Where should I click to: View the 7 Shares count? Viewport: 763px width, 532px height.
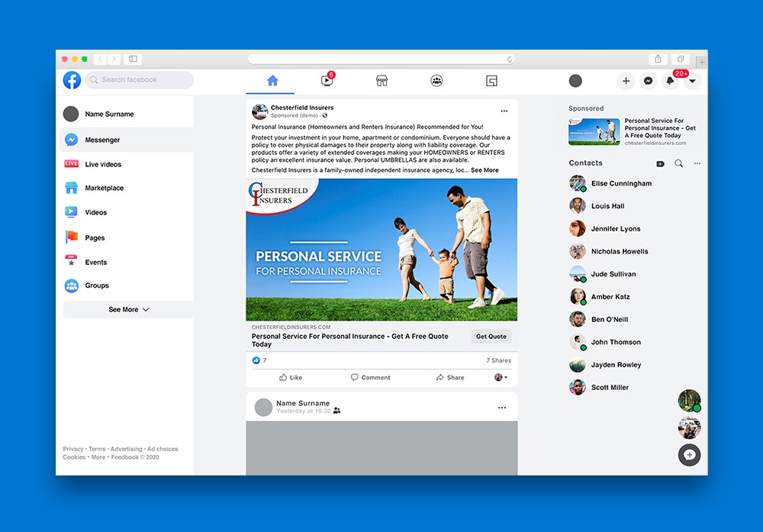pyautogui.click(x=499, y=361)
